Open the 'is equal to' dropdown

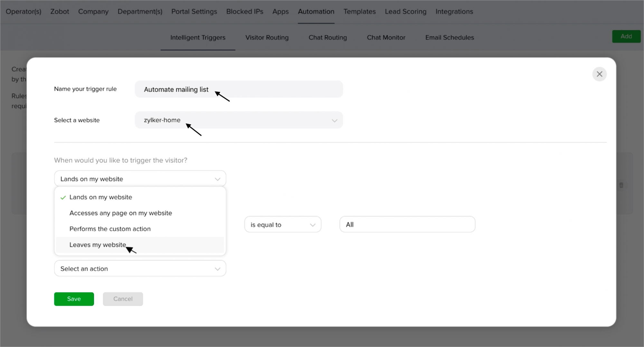tap(283, 225)
